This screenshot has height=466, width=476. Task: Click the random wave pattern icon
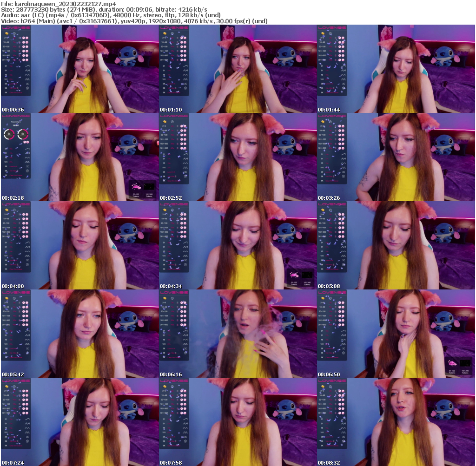[x=26, y=71]
